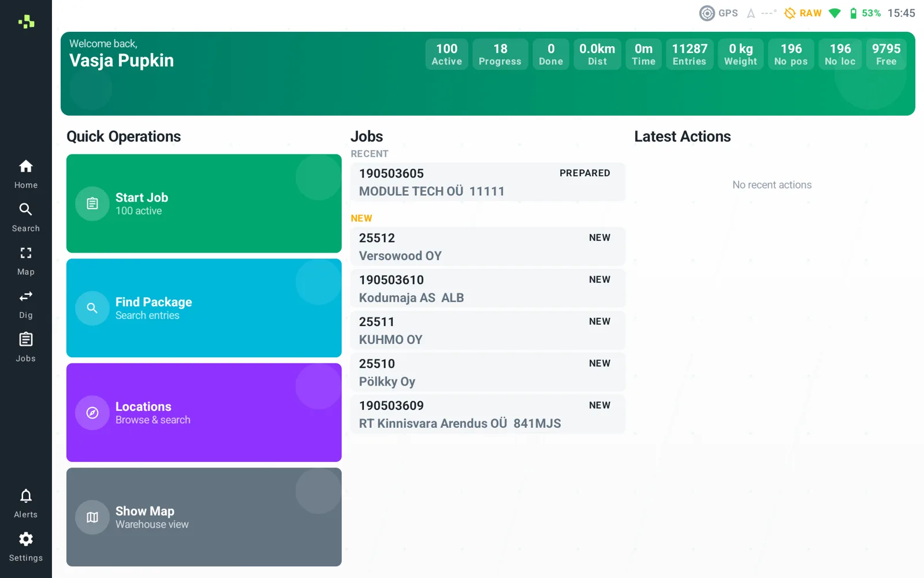924x578 pixels.
Task: Open Locations browse & search card
Action: coord(204,413)
